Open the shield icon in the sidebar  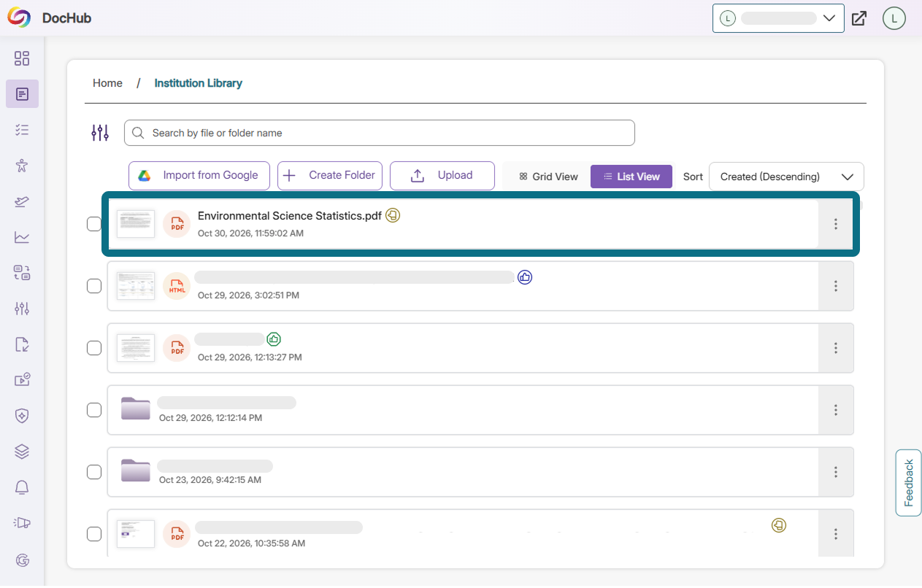pyautogui.click(x=22, y=416)
